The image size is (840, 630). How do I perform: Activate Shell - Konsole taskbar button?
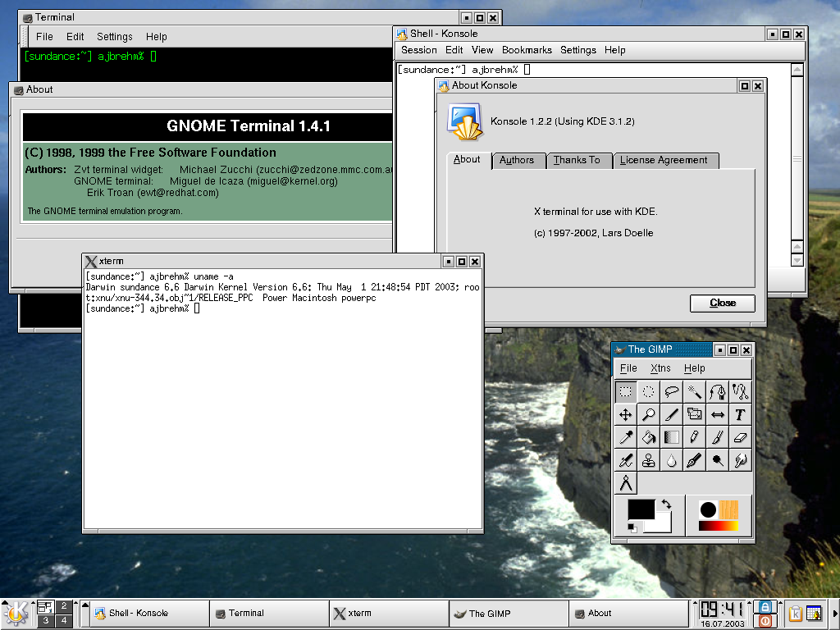coord(149,614)
